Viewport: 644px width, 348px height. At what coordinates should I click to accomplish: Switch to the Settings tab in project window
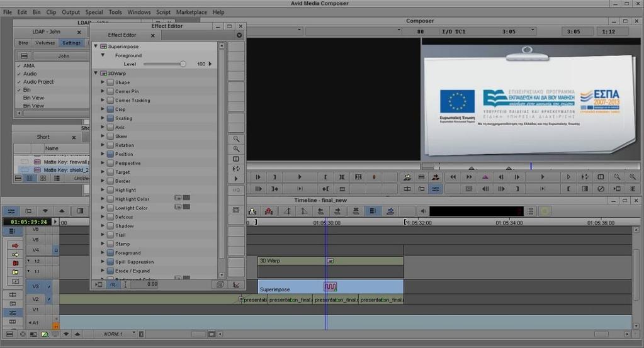pyautogui.click(x=72, y=43)
